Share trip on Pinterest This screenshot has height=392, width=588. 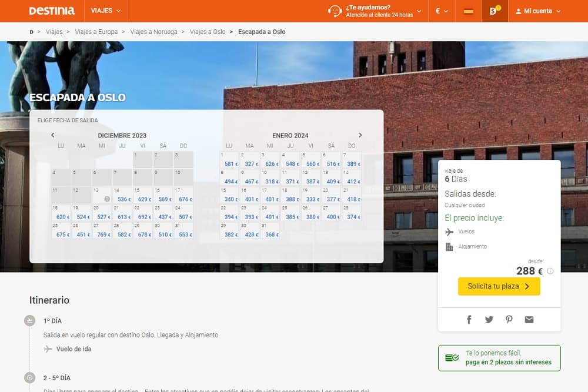click(x=509, y=319)
